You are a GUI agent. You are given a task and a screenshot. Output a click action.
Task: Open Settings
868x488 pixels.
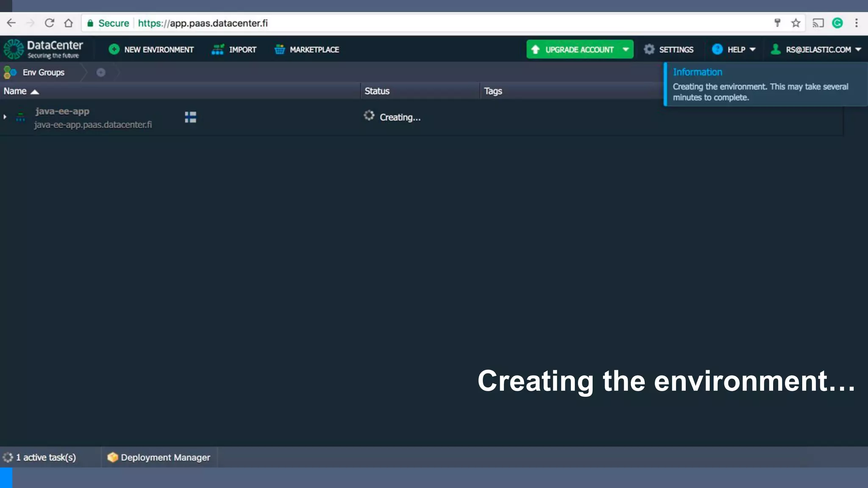point(669,50)
